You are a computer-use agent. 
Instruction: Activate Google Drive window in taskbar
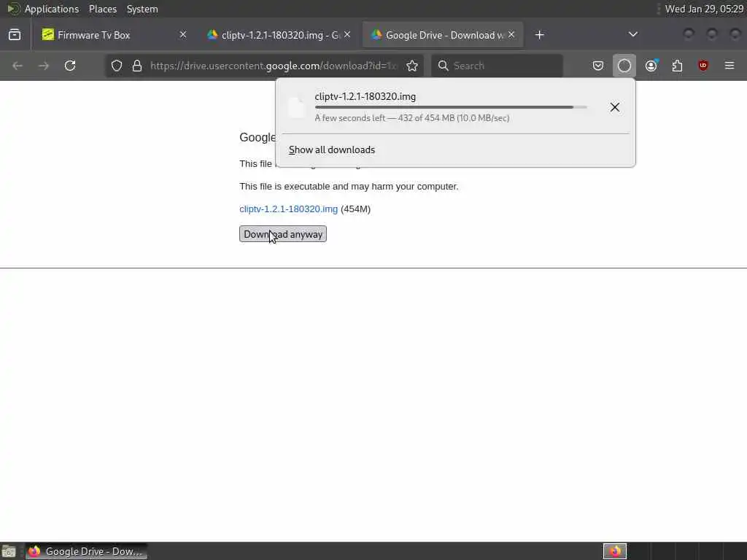tap(86, 551)
